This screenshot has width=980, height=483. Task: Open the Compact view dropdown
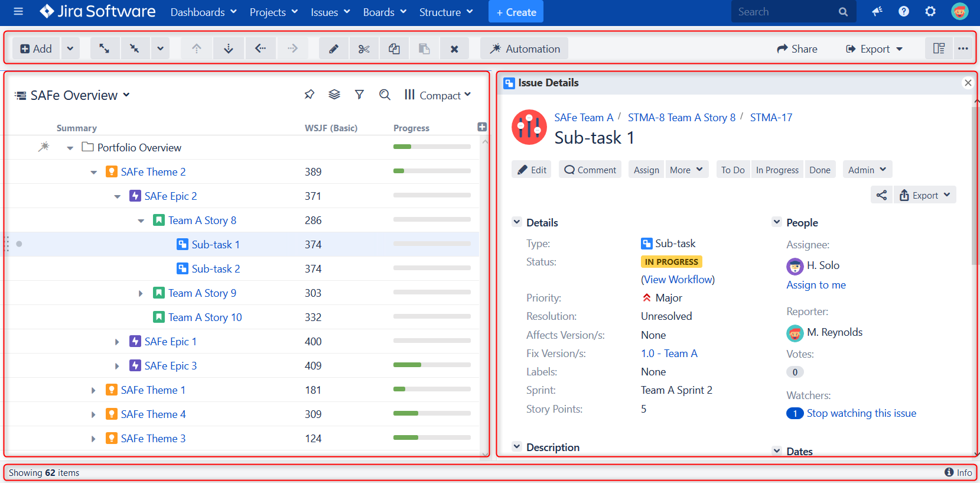click(x=438, y=95)
